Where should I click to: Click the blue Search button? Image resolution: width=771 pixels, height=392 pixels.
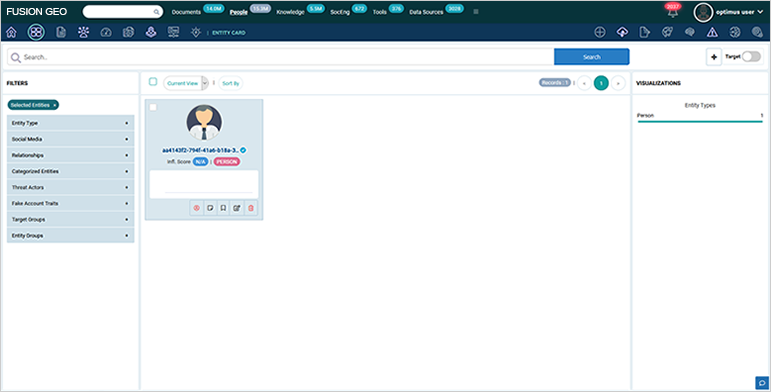592,57
